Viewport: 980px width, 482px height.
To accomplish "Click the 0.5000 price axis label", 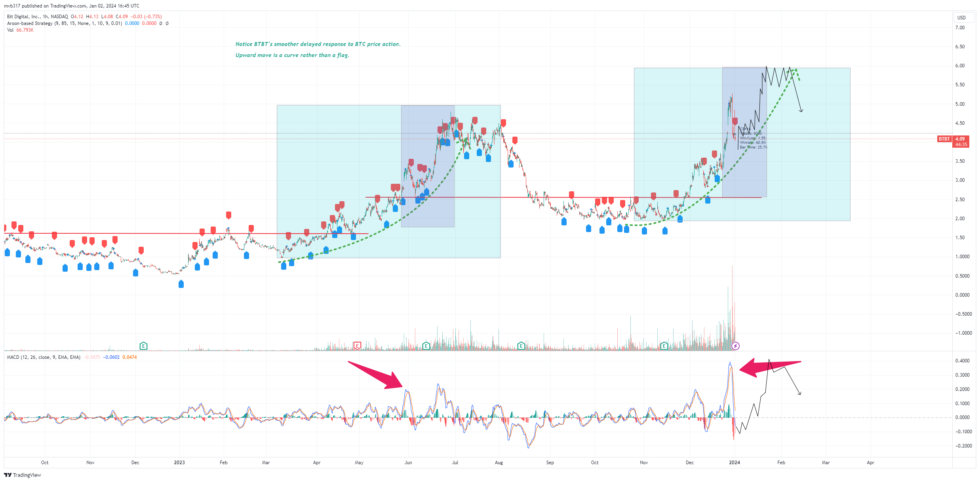I will pos(962,276).
